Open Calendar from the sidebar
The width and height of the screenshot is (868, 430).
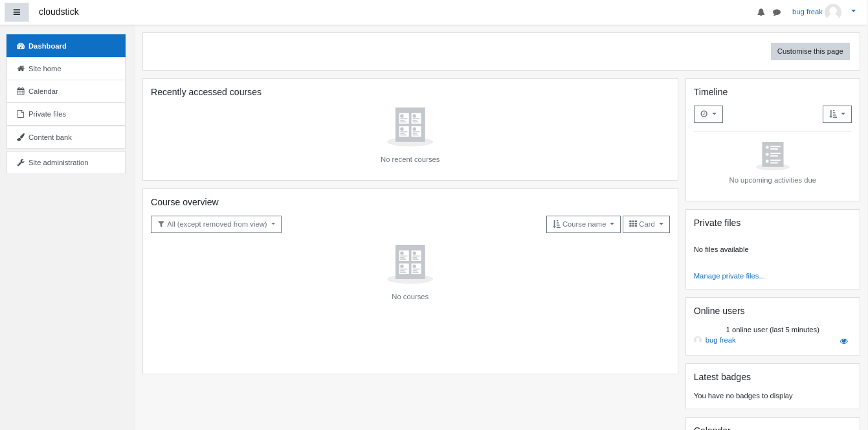(x=66, y=91)
